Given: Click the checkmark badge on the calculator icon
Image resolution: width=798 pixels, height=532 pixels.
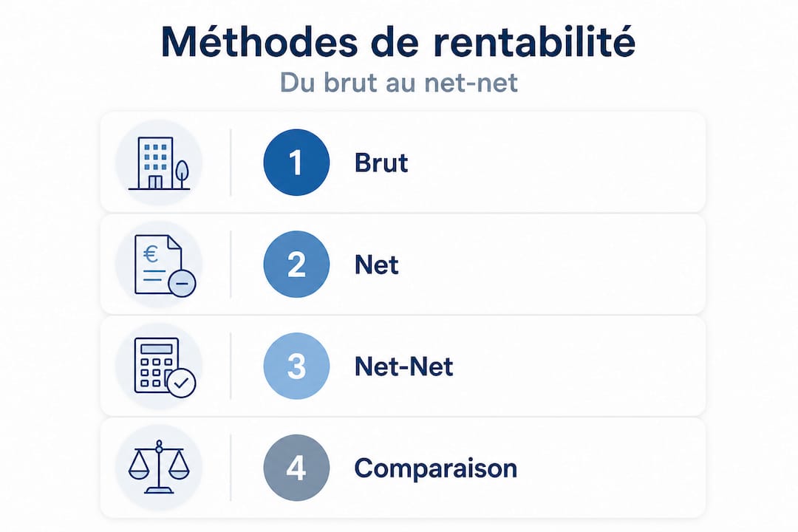Looking at the screenshot, I should point(182,383).
